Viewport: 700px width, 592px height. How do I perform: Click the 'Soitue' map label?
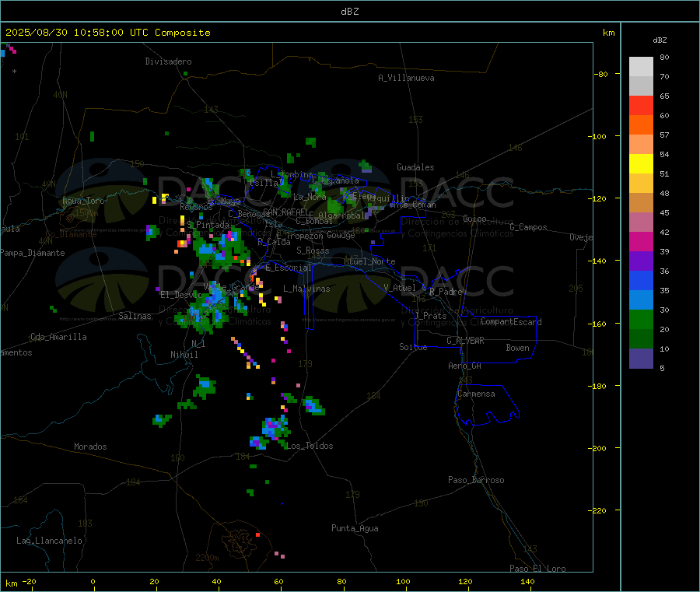coord(413,347)
